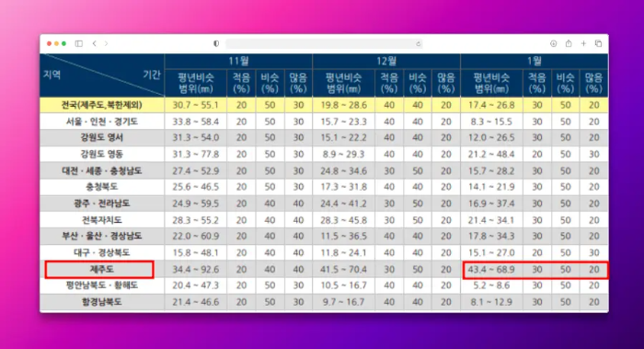Select the 전국(제주도,북한제외) row label
Image resolution: width=644 pixels, height=349 pixels.
102,105
